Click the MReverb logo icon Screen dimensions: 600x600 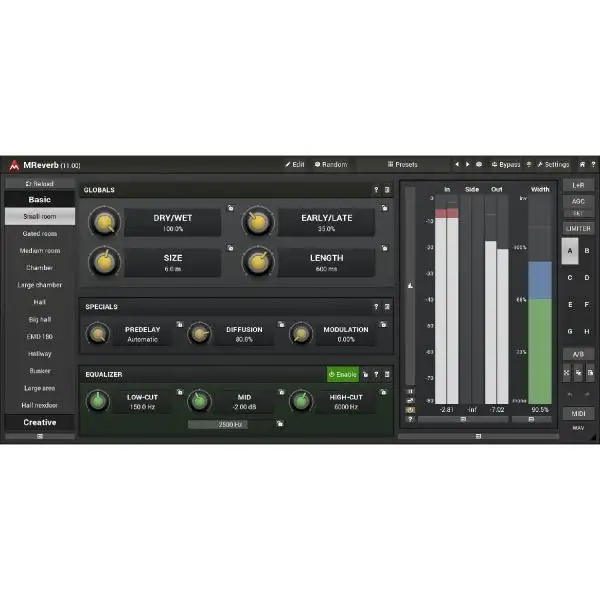[14, 165]
